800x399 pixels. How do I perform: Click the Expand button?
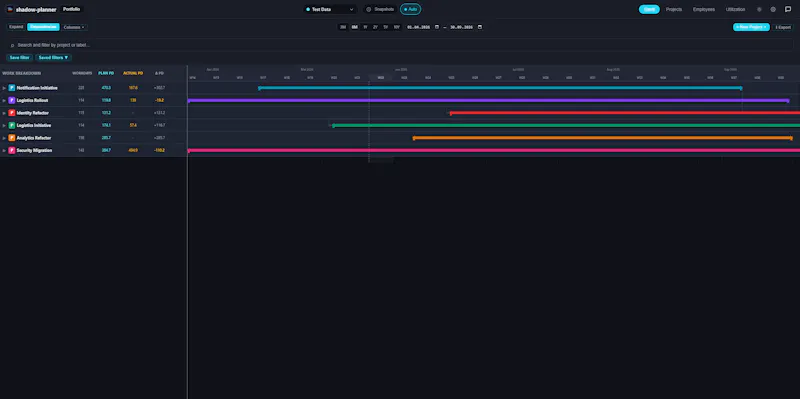(16, 27)
